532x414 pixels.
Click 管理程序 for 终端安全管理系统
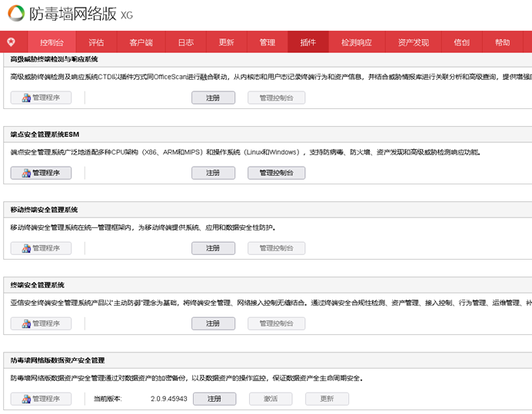41,323
